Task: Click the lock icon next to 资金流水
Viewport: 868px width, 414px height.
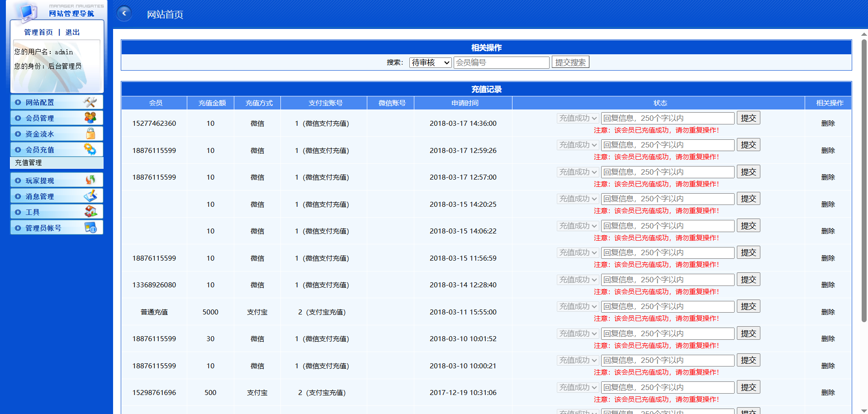Action: pyautogui.click(x=90, y=133)
